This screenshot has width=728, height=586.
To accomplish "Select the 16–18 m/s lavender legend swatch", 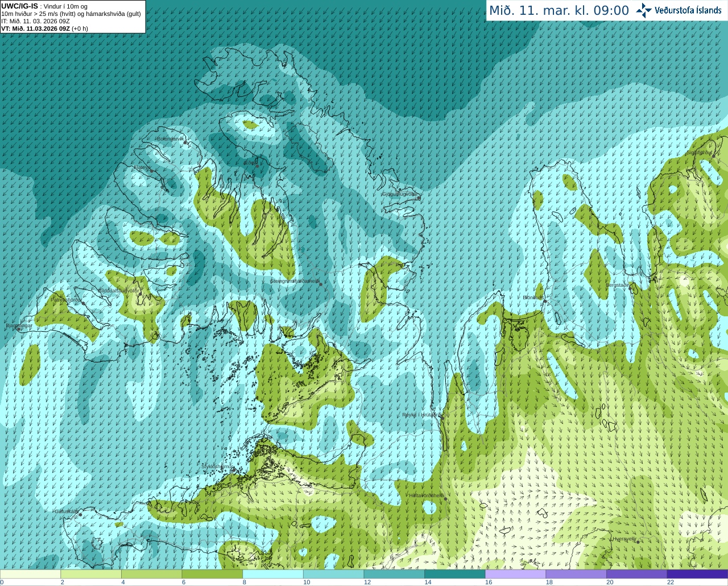I will coord(515,574).
